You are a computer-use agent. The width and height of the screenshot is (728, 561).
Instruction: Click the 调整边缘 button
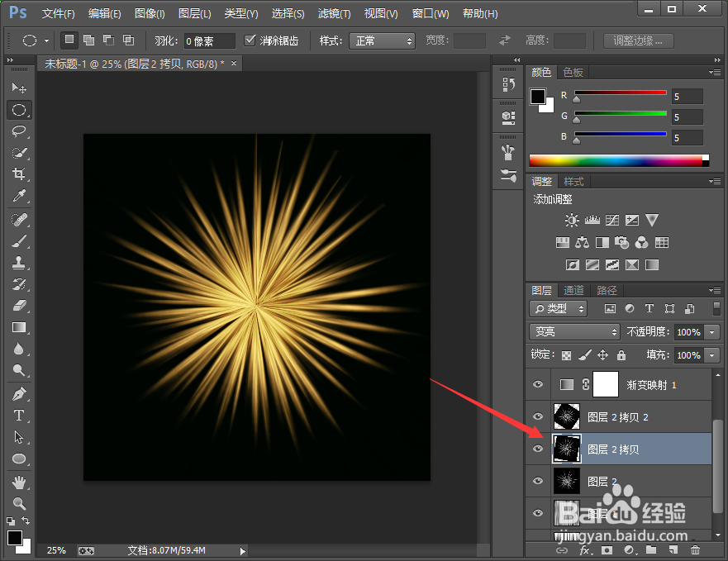638,40
